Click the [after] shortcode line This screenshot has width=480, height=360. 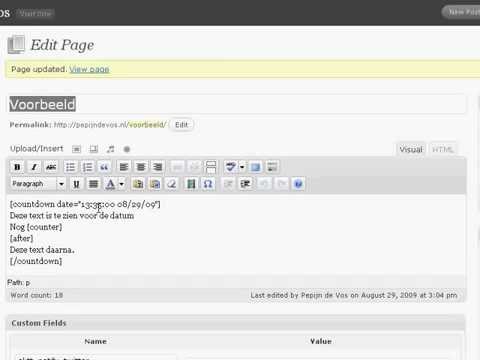21,238
